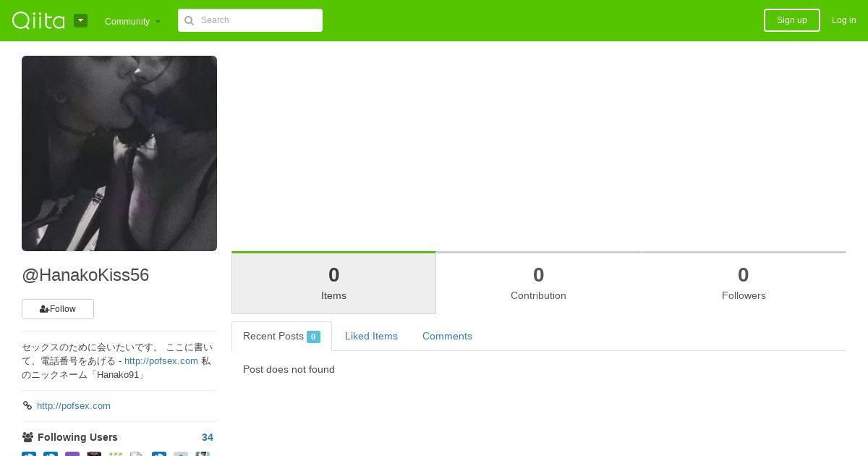The width and height of the screenshot is (868, 456).
Task: Open the 34 following users count
Action: point(208,437)
